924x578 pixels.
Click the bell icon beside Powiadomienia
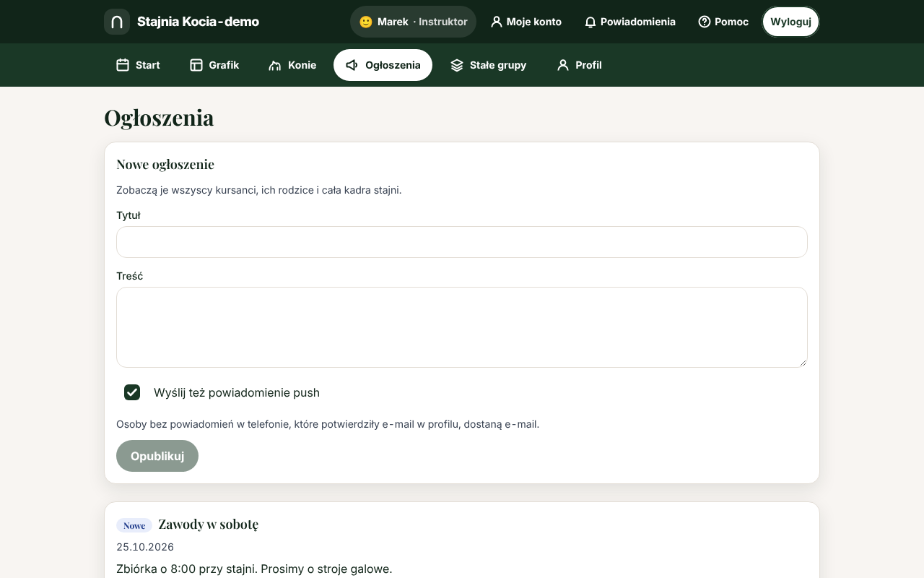point(590,22)
